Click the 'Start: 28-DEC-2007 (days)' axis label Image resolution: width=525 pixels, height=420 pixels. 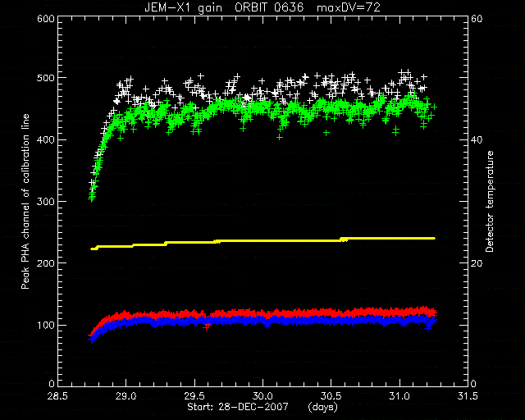262,407
